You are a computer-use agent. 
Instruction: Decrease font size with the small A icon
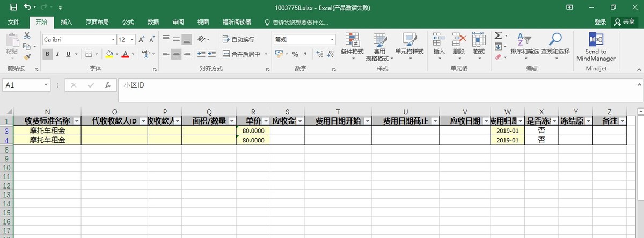[152, 40]
